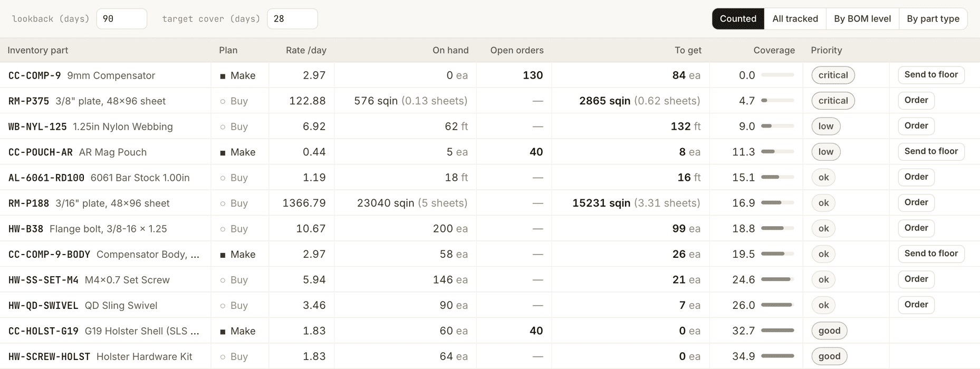Click the good priority badge for CC-HOLST-G19
This screenshot has width=980, height=369.
829,331
